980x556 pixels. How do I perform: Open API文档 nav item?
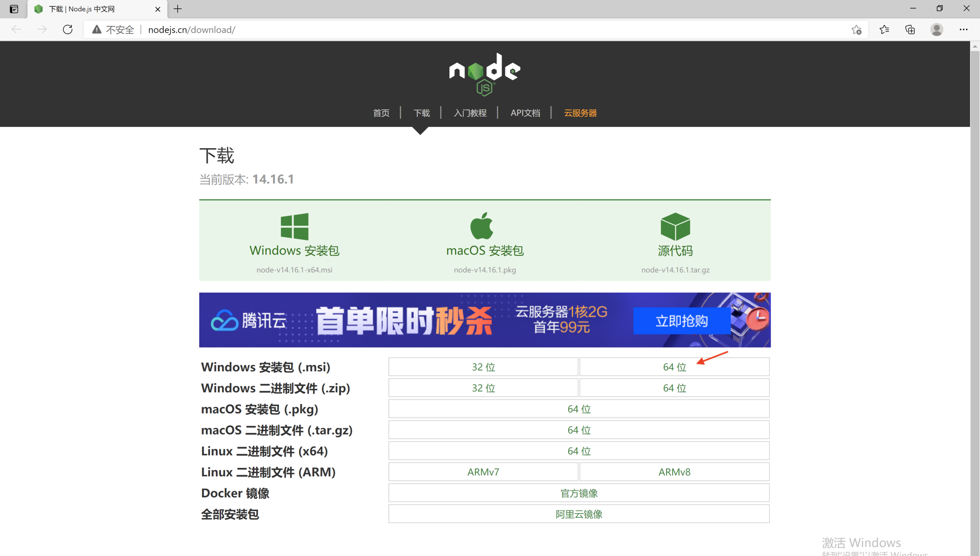(525, 113)
